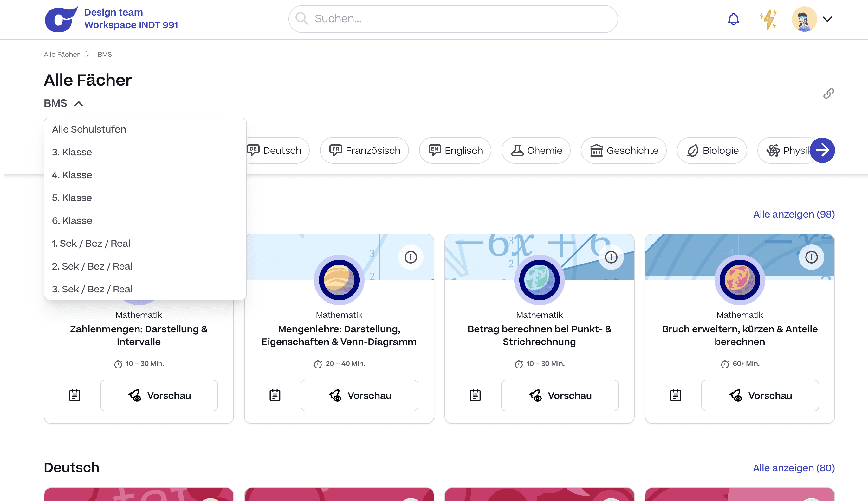Filter by Französisch subject chip
The height and width of the screenshot is (501, 868).
[x=364, y=150]
